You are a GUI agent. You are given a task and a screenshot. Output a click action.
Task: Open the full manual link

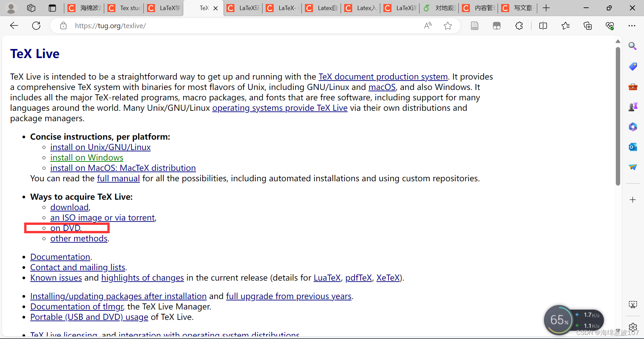click(x=118, y=178)
